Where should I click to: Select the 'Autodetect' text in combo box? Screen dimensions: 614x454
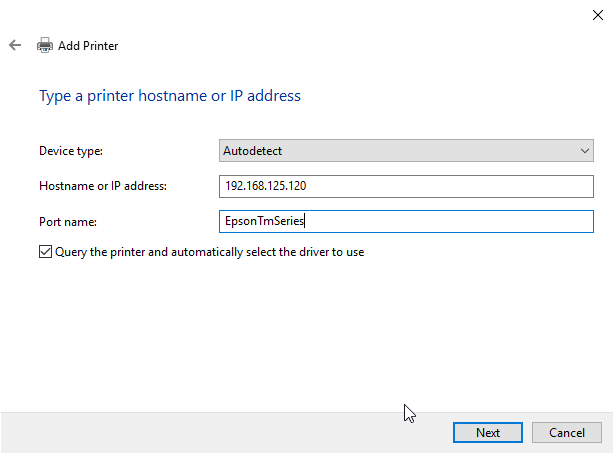(252, 151)
